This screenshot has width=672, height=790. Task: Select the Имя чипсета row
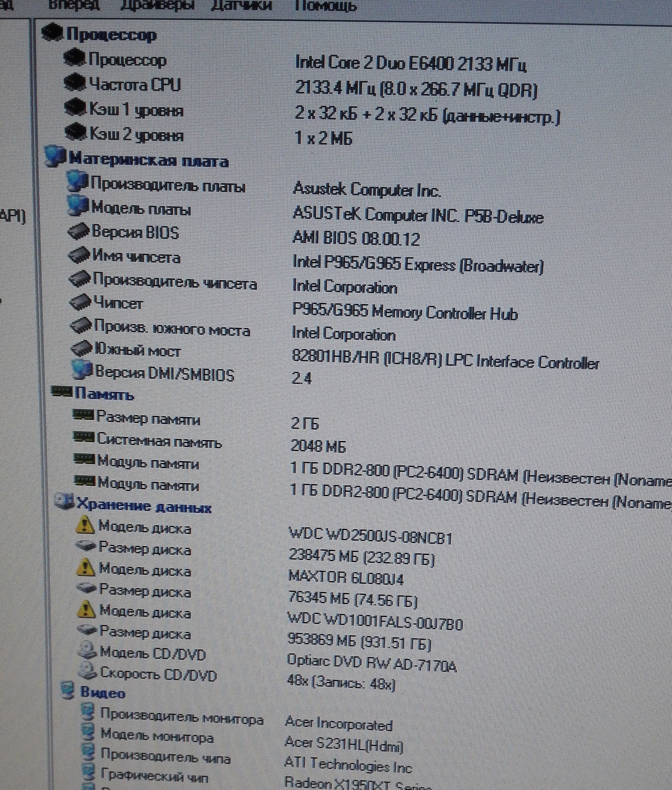pyautogui.click(x=136, y=256)
